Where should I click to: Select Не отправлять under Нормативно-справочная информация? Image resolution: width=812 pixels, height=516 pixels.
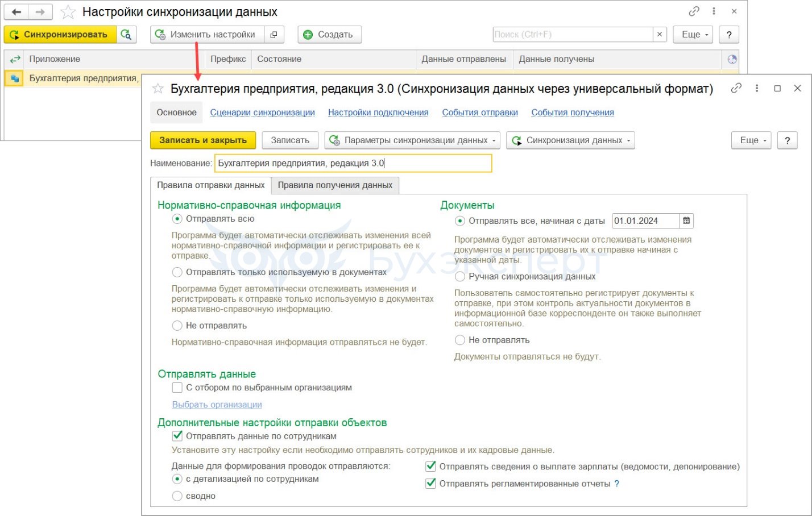tap(177, 326)
